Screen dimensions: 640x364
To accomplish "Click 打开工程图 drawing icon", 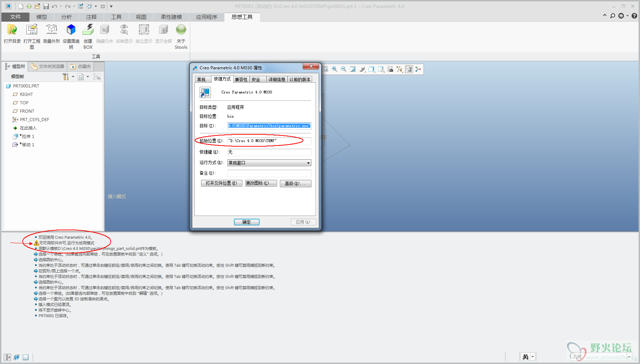I will (x=32, y=30).
